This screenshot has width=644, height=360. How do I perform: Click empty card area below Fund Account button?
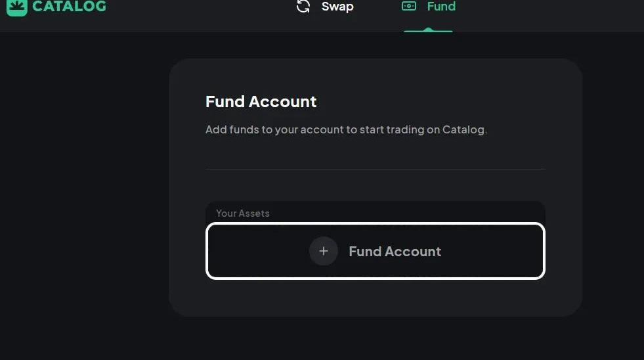pyautogui.click(x=375, y=298)
